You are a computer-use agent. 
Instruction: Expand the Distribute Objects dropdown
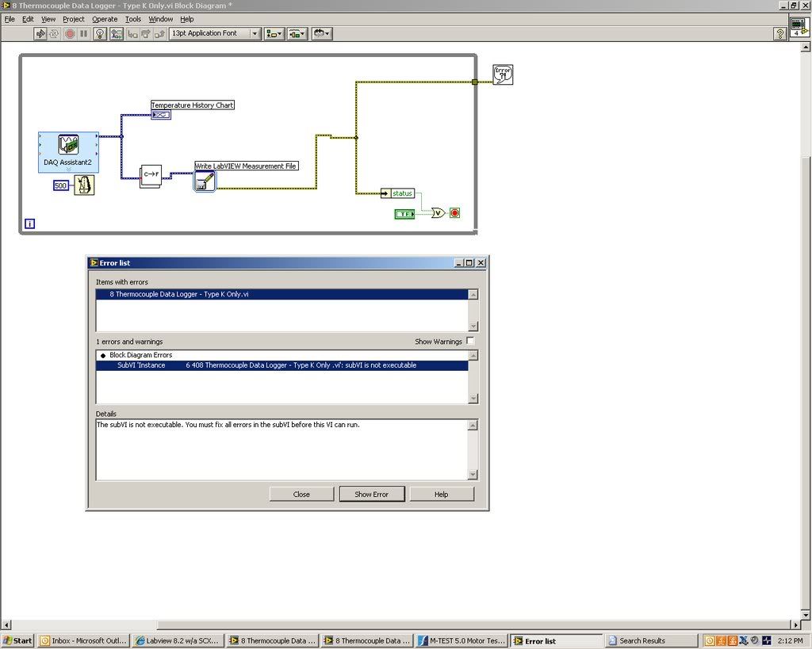298,33
